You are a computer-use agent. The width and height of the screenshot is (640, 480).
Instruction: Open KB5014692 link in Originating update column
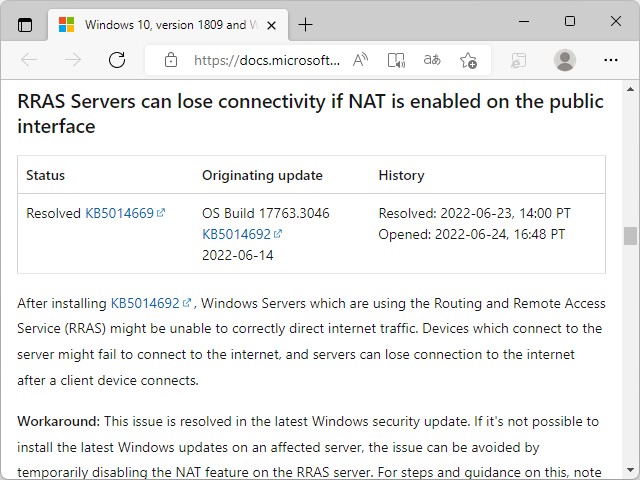pos(242,234)
